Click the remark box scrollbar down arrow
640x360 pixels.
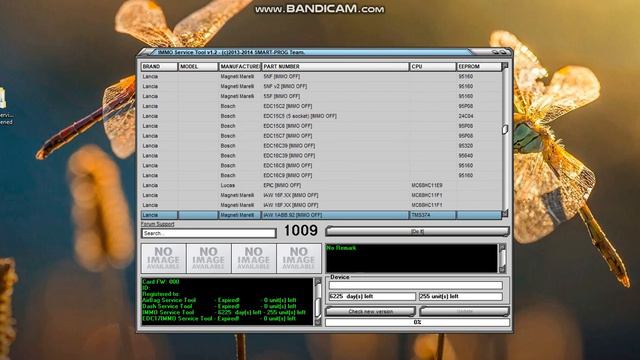502,269
